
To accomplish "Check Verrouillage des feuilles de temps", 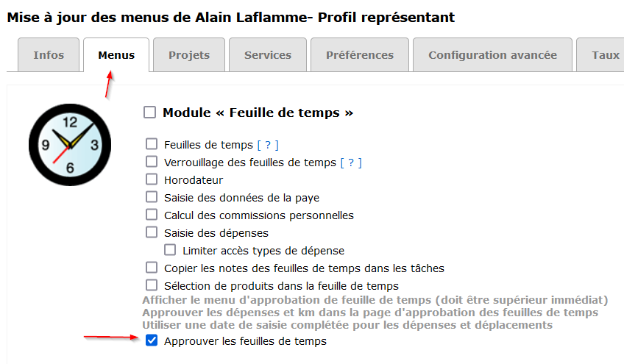I will click(152, 162).
